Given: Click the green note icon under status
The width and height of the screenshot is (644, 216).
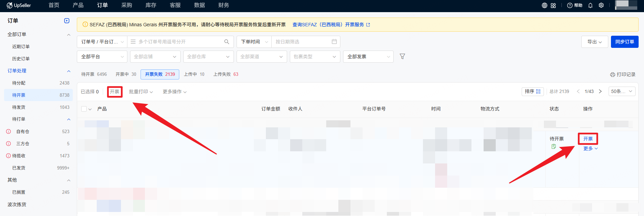Looking at the screenshot, I should (553, 146).
